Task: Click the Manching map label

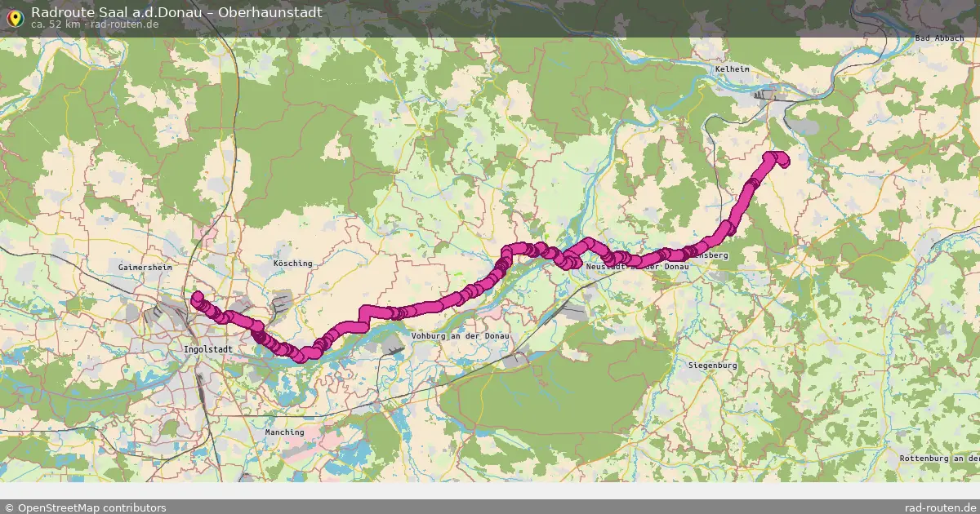Action: [284, 432]
